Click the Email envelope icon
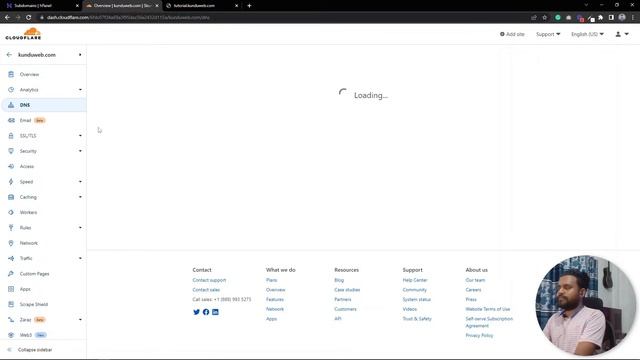Image resolution: width=640 pixels, height=360 pixels. [11, 120]
